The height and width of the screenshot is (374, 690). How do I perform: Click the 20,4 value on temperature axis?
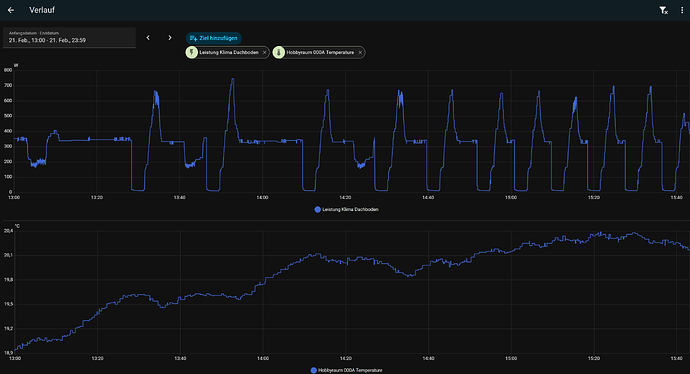point(8,231)
